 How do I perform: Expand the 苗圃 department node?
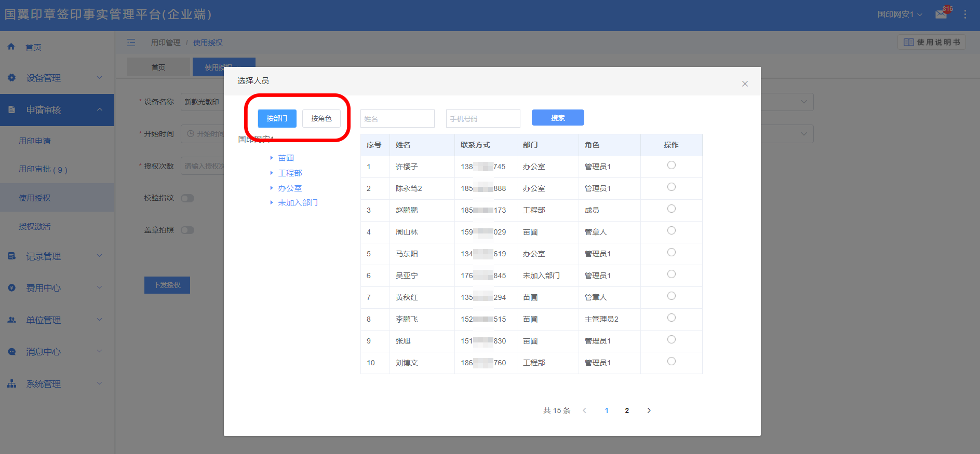pos(272,158)
